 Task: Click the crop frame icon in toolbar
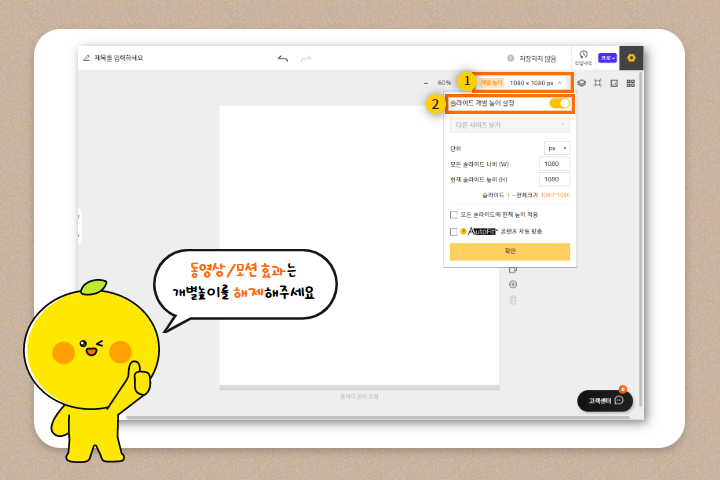[597, 83]
